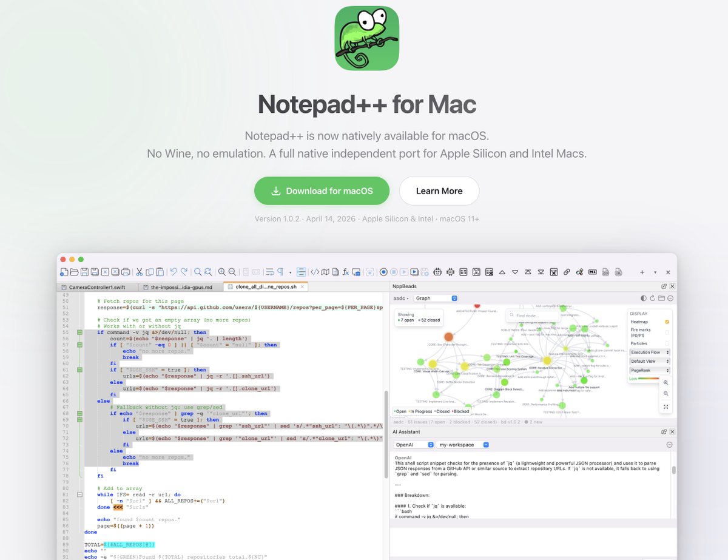Switch to the-impossi...idia-gpus.md tab
Screen dimensions: 728x560
point(180,287)
